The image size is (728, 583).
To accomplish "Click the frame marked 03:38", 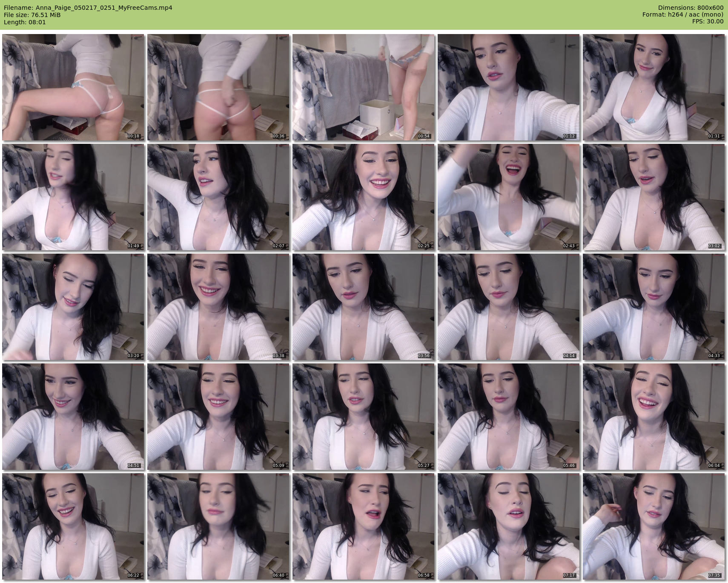I will pyautogui.click(x=218, y=307).
